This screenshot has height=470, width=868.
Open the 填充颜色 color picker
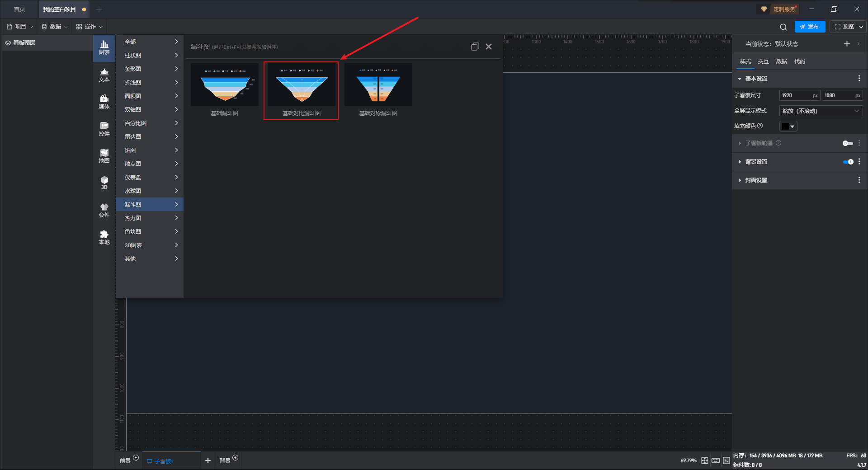tap(788, 127)
